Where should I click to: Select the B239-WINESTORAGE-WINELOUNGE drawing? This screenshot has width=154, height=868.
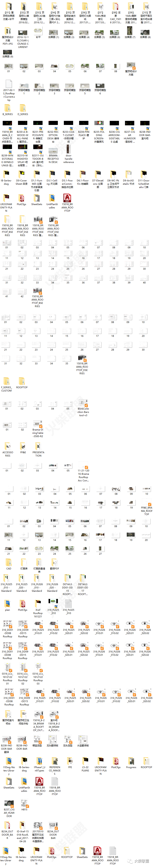pyautogui.click(x=7, y=156)
